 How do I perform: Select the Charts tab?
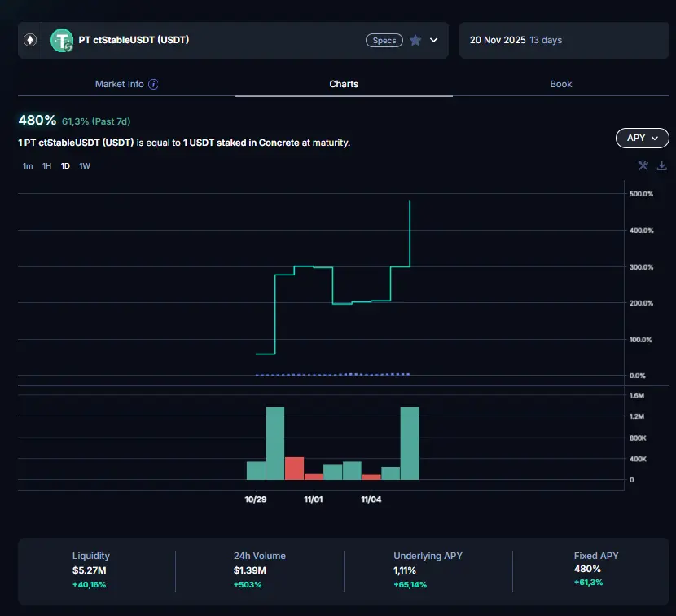(x=344, y=84)
